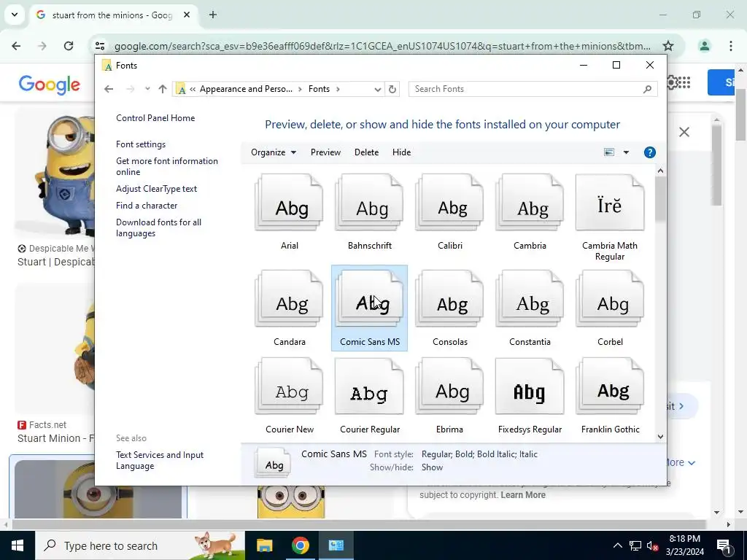This screenshot has height=560, width=747.
Task: Select the Candara font icon
Action: 289,298
